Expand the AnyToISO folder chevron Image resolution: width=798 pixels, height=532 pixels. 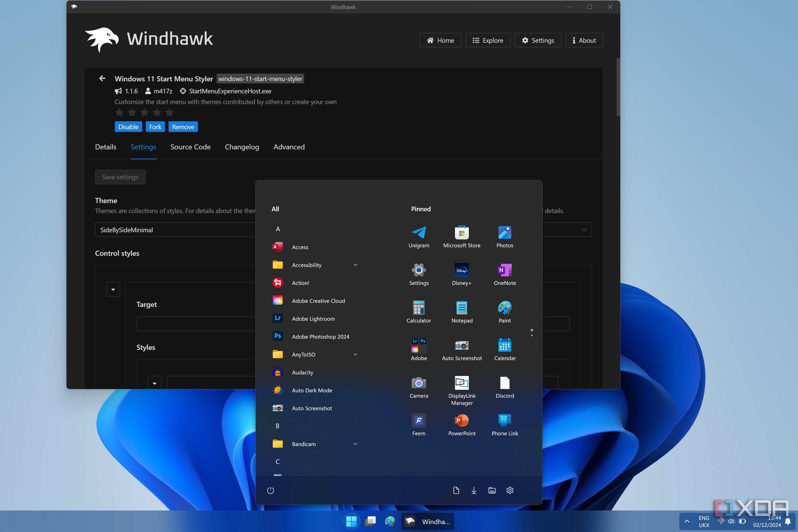point(355,354)
